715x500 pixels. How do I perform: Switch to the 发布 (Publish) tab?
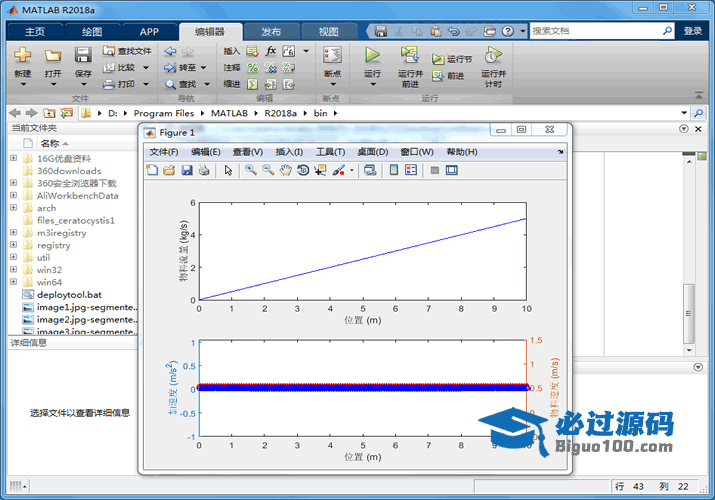[x=271, y=31]
